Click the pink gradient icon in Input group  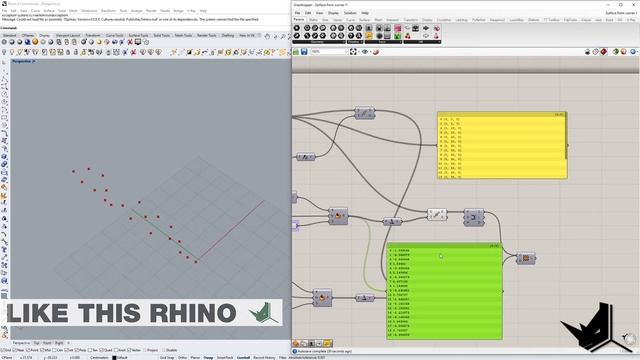[x=397, y=28]
